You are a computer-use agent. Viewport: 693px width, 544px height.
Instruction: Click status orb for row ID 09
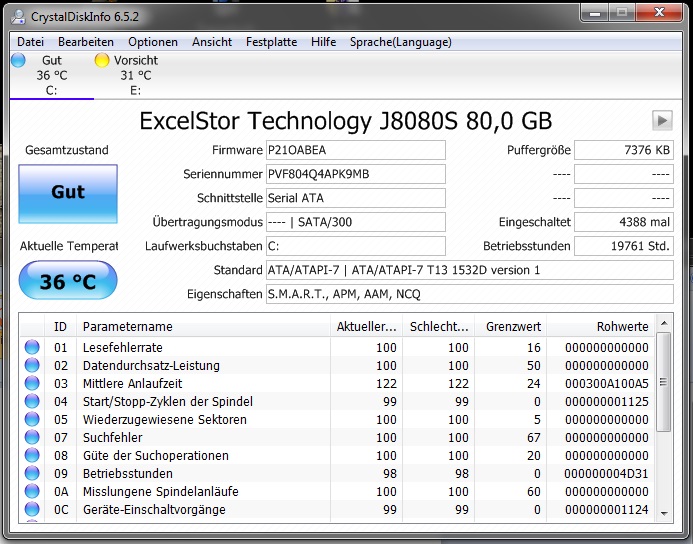pyautogui.click(x=32, y=473)
